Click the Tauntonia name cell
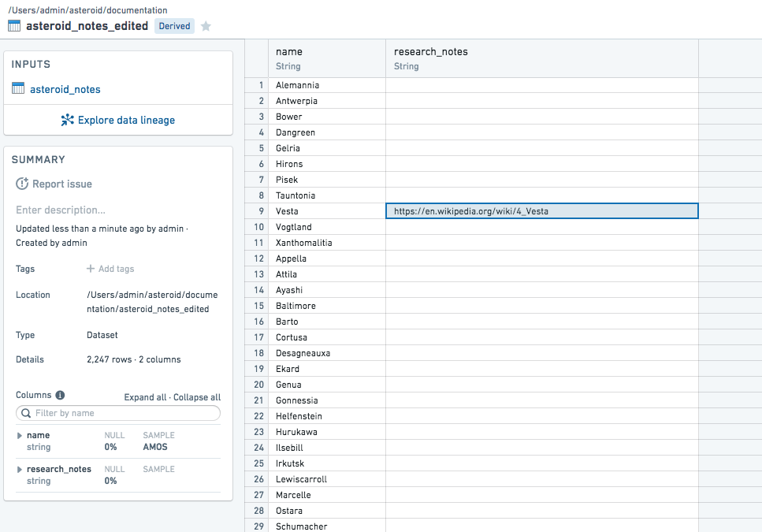The width and height of the screenshot is (762, 532). pos(327,195)
